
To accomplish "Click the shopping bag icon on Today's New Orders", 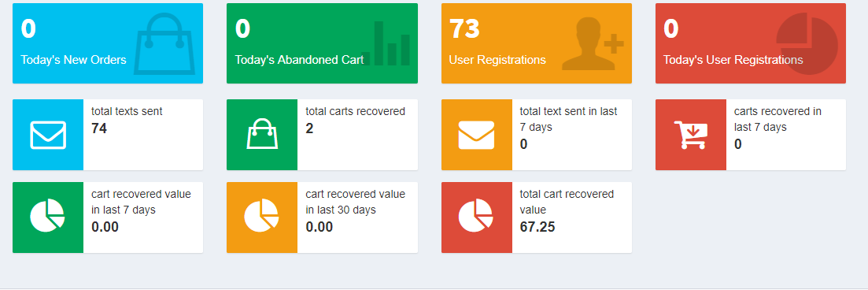I will [x=164, y=44].
